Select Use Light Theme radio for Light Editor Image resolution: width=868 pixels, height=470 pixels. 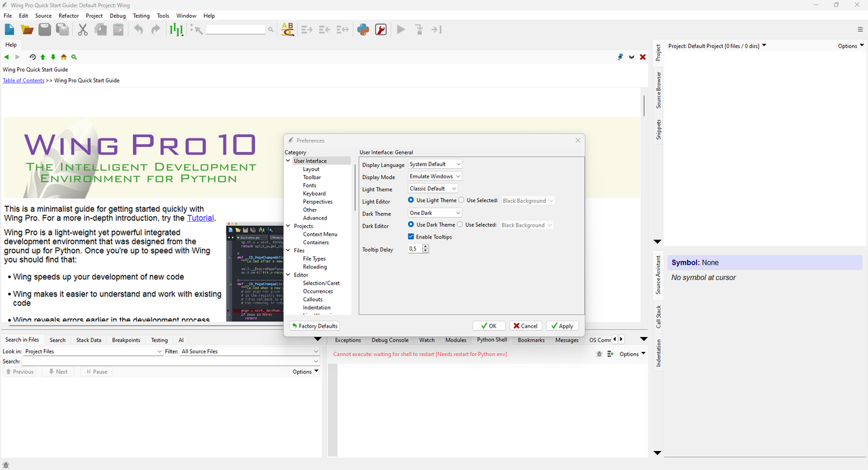tap(412, 200)
